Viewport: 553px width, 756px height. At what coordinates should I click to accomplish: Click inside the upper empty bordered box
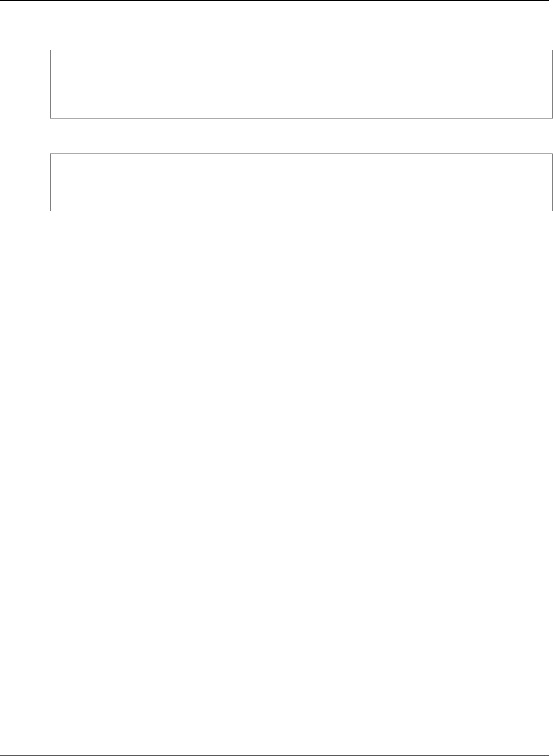click(301, 84)
